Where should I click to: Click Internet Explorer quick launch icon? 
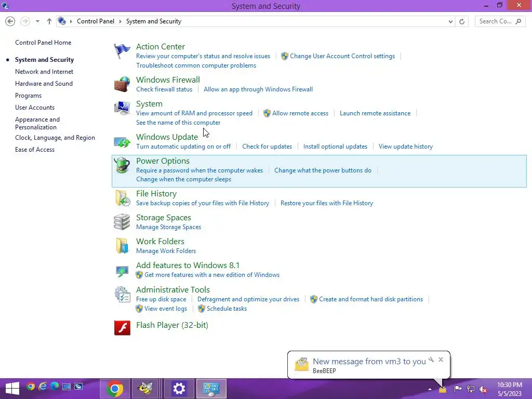(43, 387)
